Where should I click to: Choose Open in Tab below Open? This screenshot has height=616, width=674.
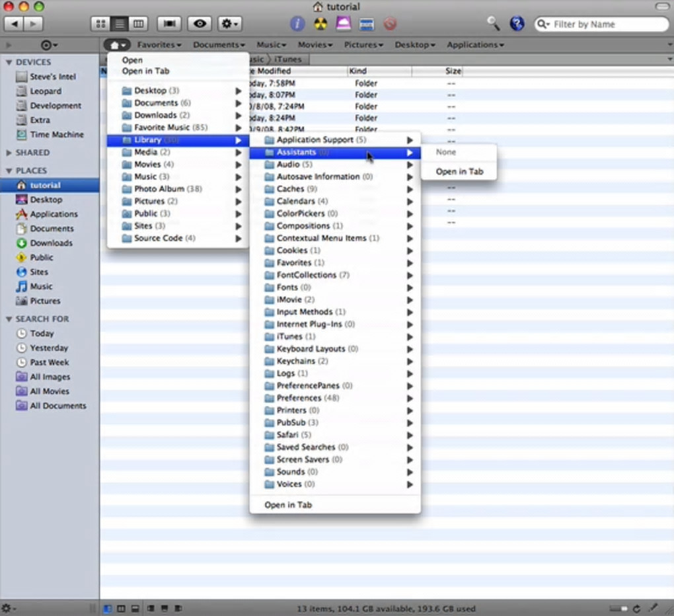[178, 71]
